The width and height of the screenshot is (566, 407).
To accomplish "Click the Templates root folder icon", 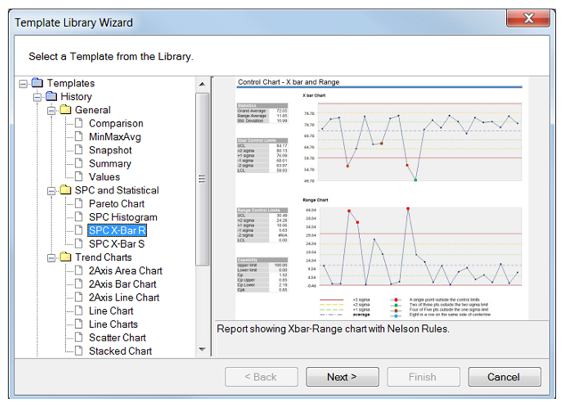I will pyautogui.click(x=37, y=83).
